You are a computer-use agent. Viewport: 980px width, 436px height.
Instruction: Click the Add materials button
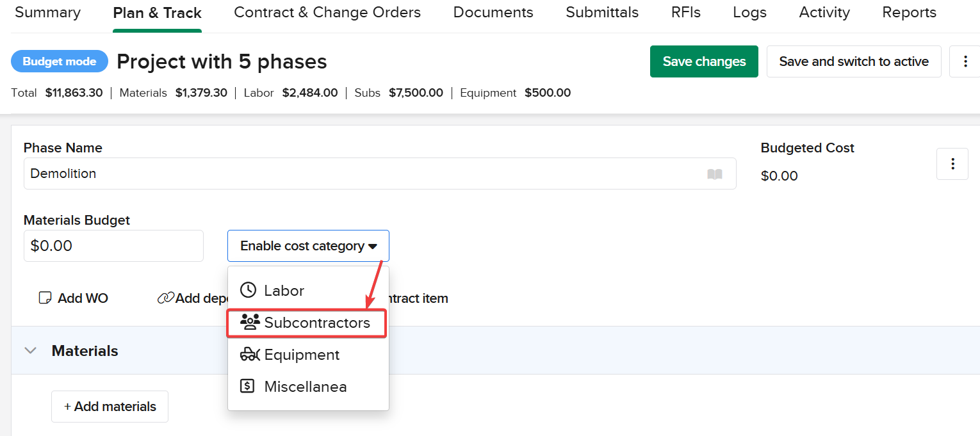pyautogui.click(x=110, y=407)
